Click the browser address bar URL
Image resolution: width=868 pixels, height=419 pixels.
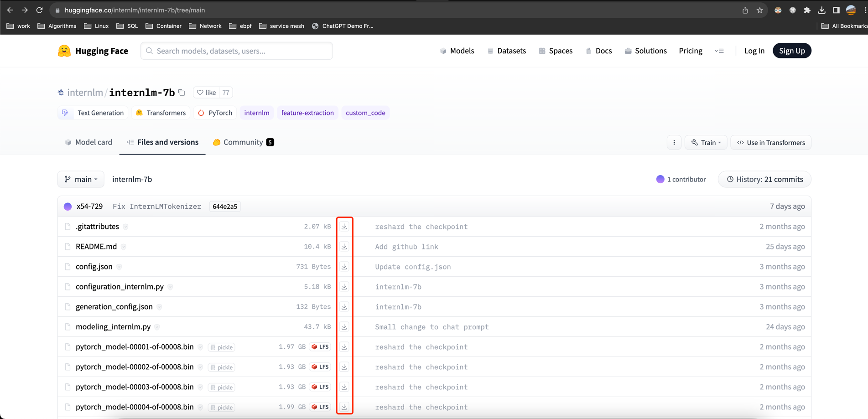[x=135, y=10]
